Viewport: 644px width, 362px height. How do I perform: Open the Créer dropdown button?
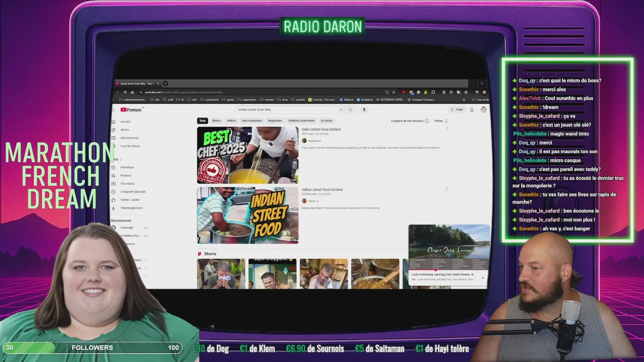457,110
